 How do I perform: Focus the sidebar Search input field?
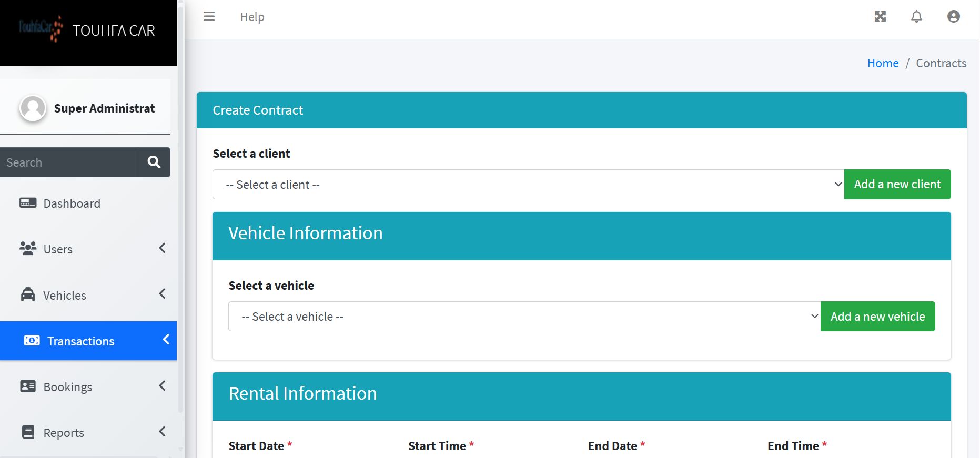(69, 162)
